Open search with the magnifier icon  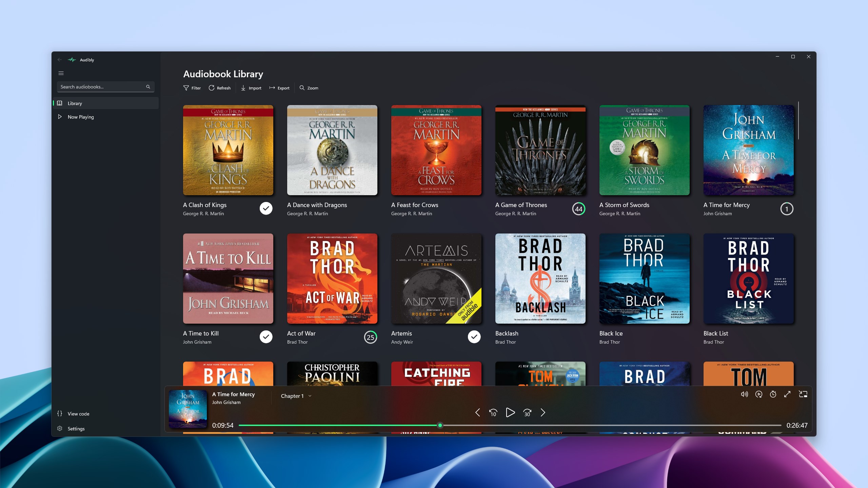point(148,86)
